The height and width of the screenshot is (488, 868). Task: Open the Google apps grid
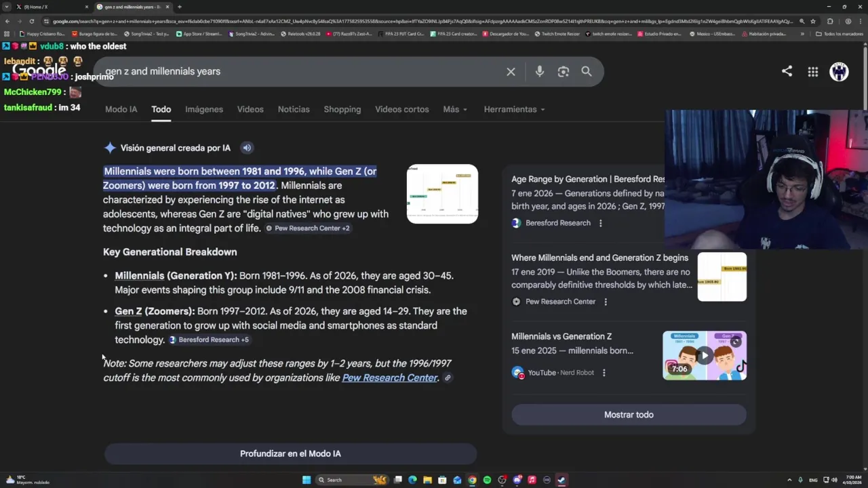[812, 71]
